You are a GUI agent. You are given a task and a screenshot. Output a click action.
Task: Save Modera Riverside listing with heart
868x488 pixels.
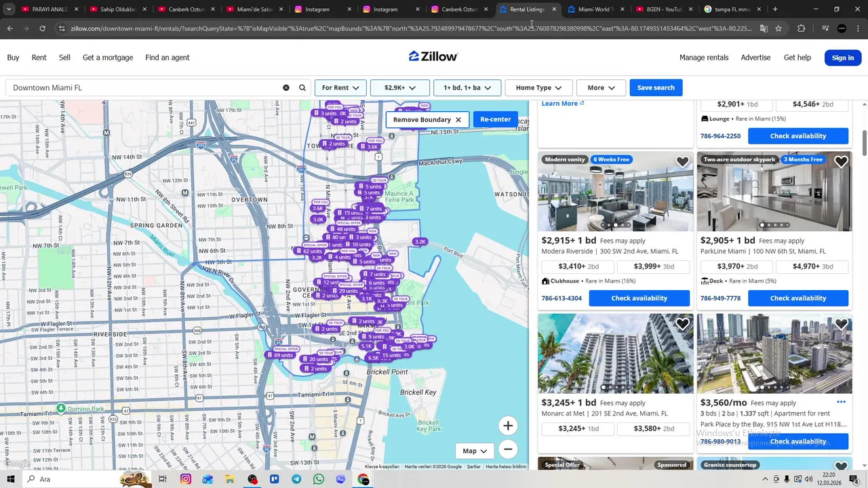[682, 162]
